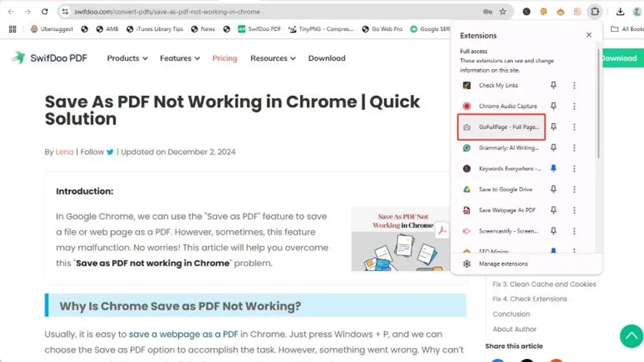Open the Go Web Pro bookmark
The height and width of the screenshot is (362, 644).
click(x=382, y=29)
